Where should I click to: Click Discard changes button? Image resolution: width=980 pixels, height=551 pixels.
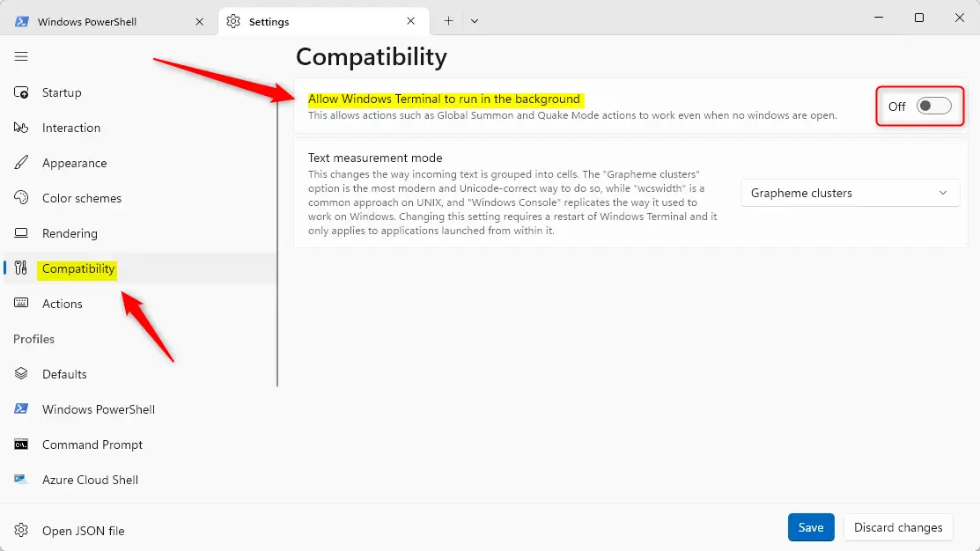tap(897, 527)
